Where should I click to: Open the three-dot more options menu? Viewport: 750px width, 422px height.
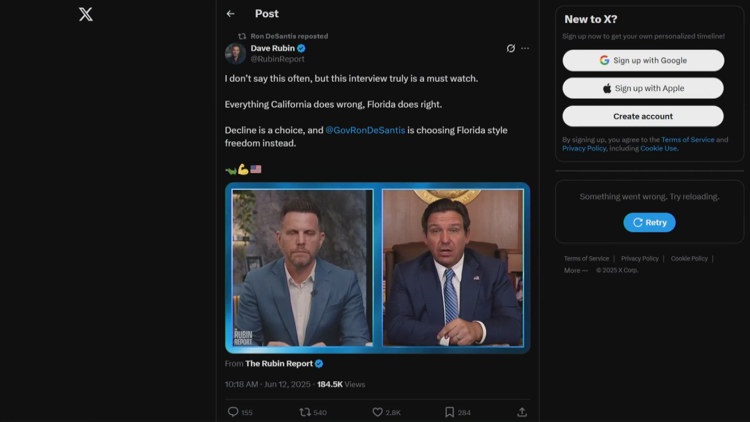pyautogui.click(x=525, y=48)
